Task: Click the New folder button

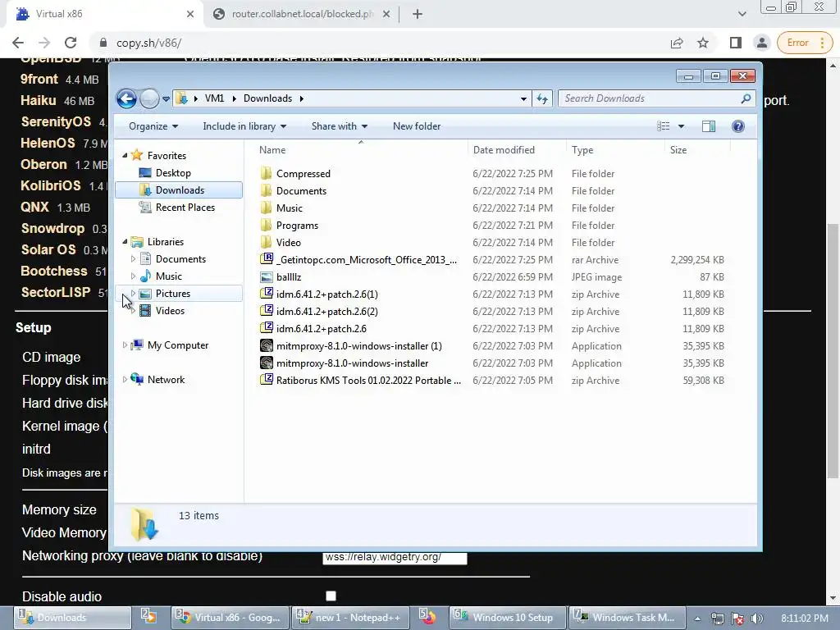Action: point(417,126)
